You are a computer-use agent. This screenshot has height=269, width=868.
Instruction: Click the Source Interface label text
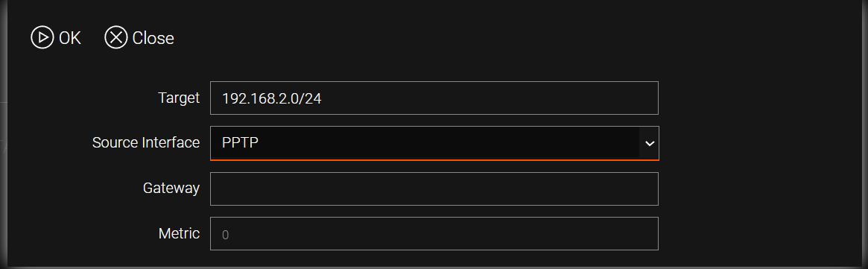146,143
